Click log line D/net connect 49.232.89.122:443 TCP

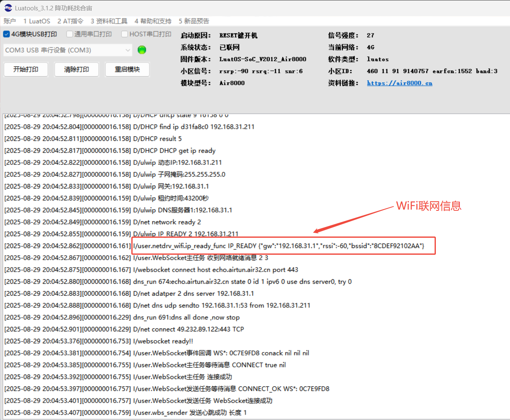(124, 329)
